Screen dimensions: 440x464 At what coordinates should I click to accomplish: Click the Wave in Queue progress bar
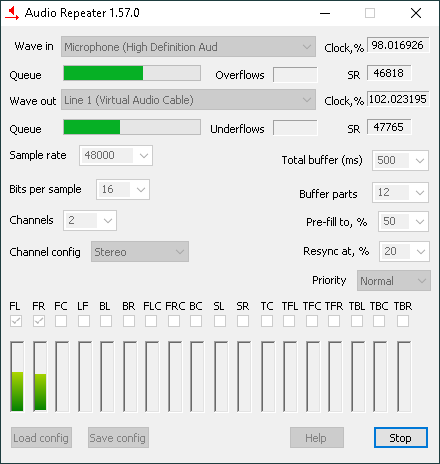click(132, 73)
